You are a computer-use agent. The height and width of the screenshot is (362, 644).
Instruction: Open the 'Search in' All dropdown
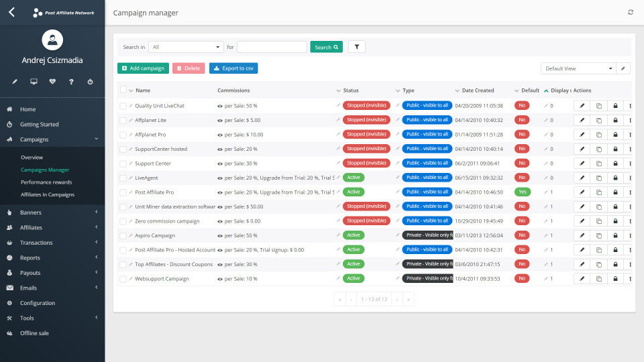(x=186, y=47)
